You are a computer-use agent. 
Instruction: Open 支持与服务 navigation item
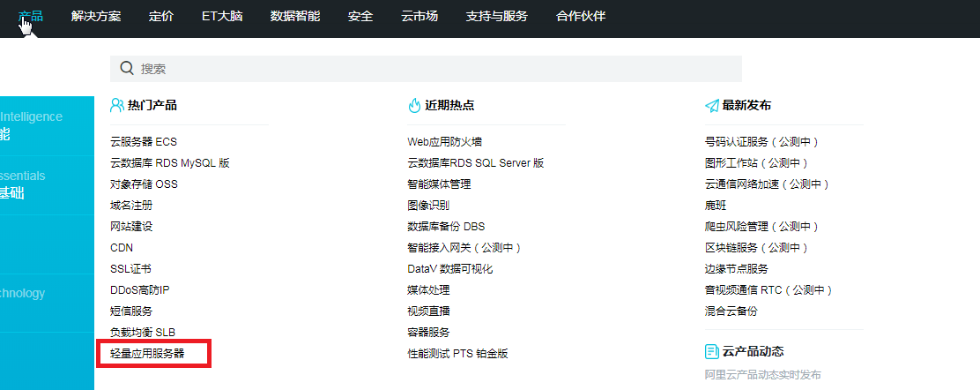(497, 16)
